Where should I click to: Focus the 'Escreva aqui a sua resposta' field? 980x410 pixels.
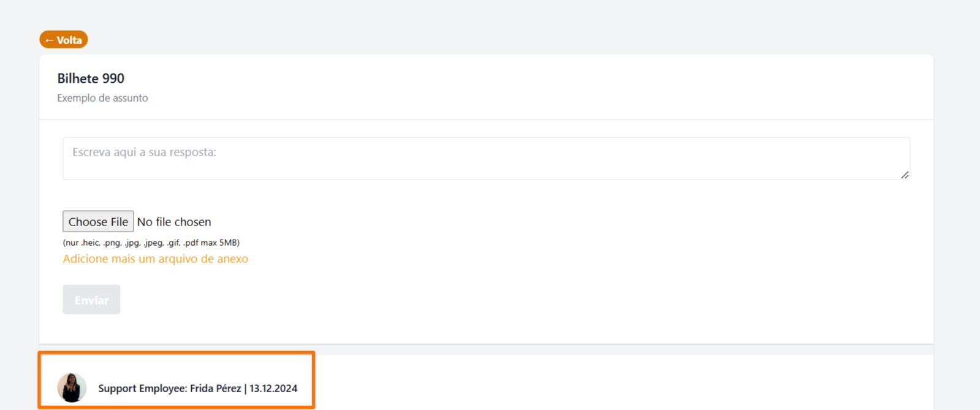pos(486,159)
